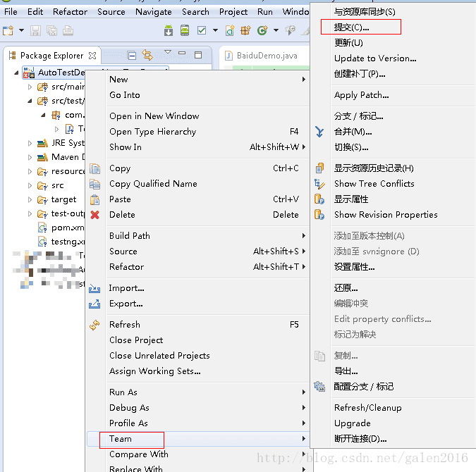Screen dimensions: 476x472
Task: Click the New Java Project icon
Action: coord(230,30)
